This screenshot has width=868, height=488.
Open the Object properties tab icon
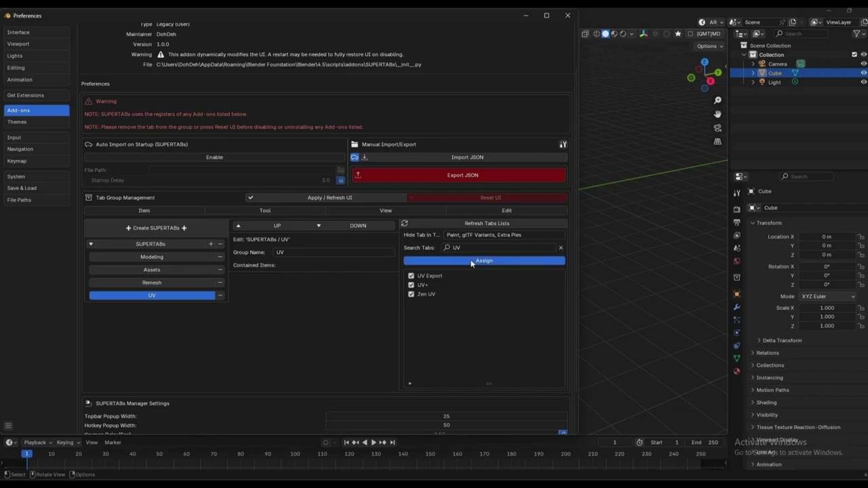(x=737, y=294)
